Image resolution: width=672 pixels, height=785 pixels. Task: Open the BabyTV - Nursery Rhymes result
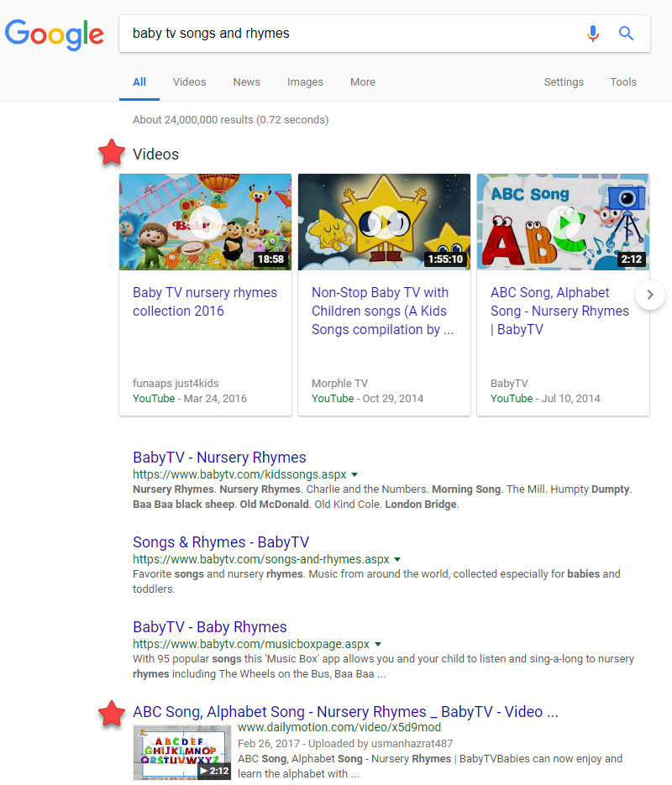coord(219,458)
